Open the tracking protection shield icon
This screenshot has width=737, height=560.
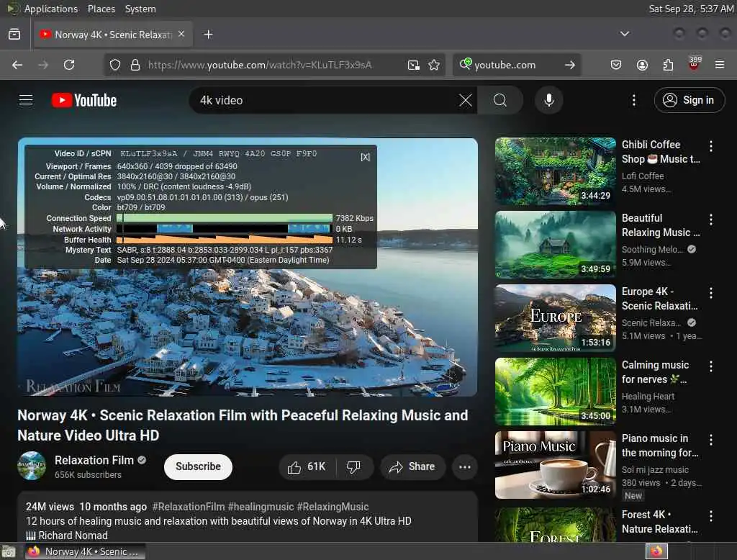[x=115, y=65]
